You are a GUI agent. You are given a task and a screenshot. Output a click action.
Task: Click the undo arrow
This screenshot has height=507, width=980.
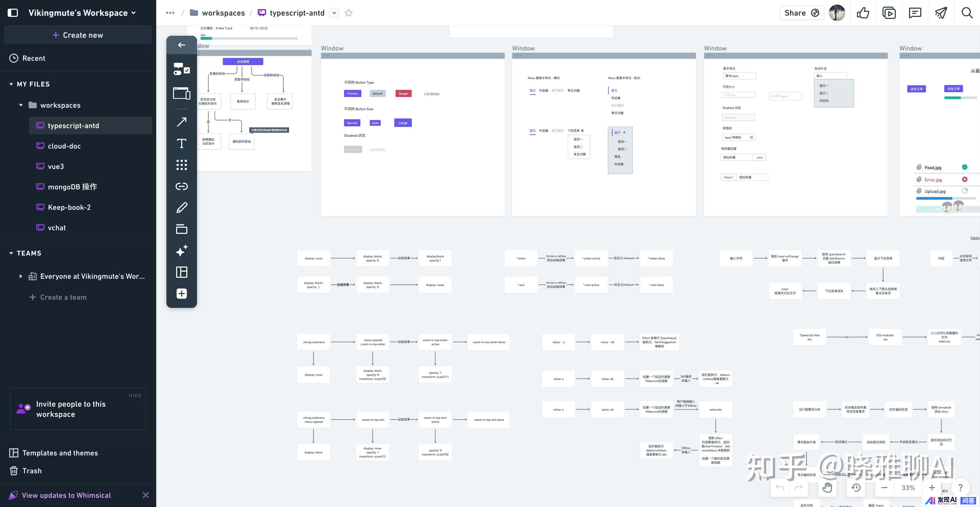pos(780,488)
